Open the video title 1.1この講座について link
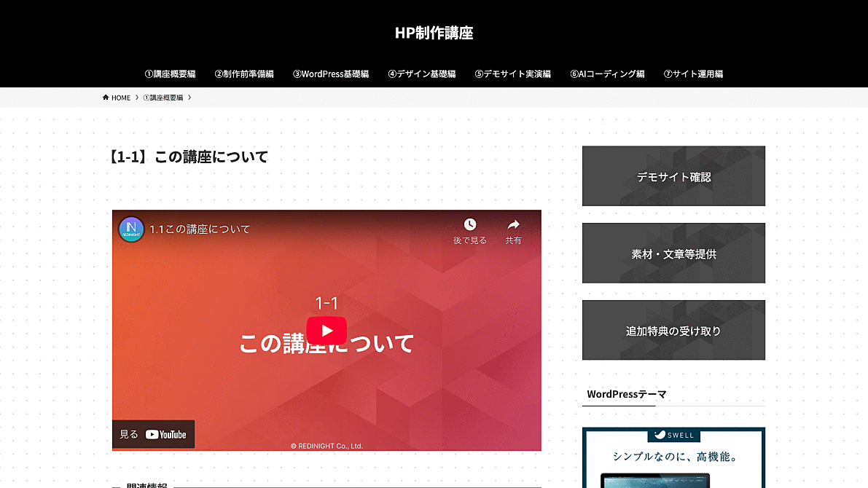The height and width of the screenshot is (488, 868). (200, 229)
